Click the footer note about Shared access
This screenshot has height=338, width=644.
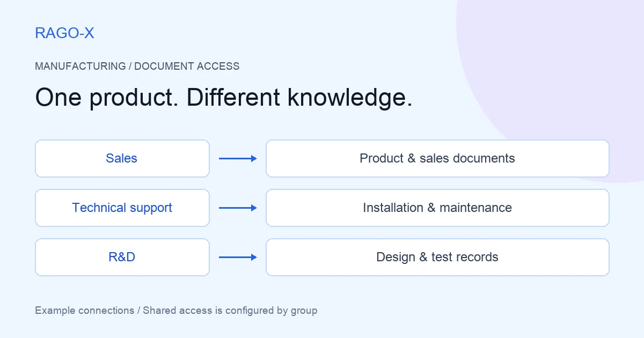point(176,311)
